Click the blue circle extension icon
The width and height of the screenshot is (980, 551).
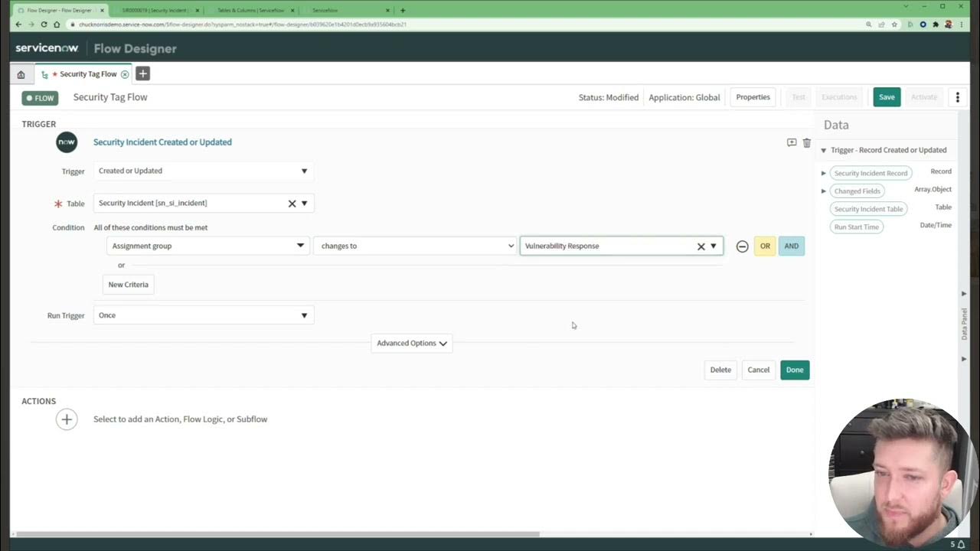(x=923, y=24)
